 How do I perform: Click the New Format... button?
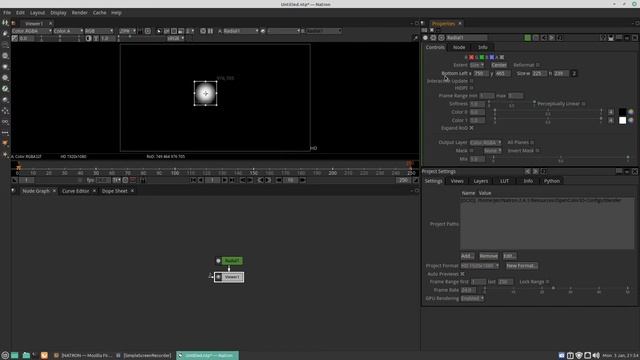coord(522,266)
